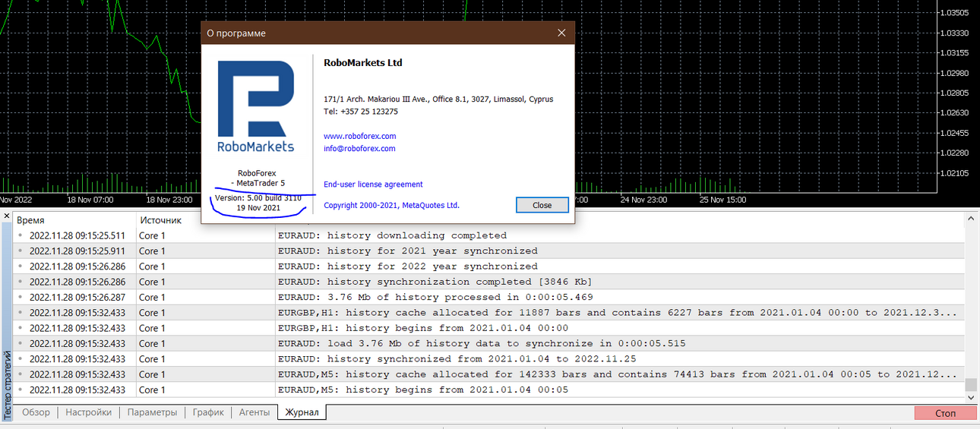Click the 25 Nov 15:00 time axis label

coord(722,200)
